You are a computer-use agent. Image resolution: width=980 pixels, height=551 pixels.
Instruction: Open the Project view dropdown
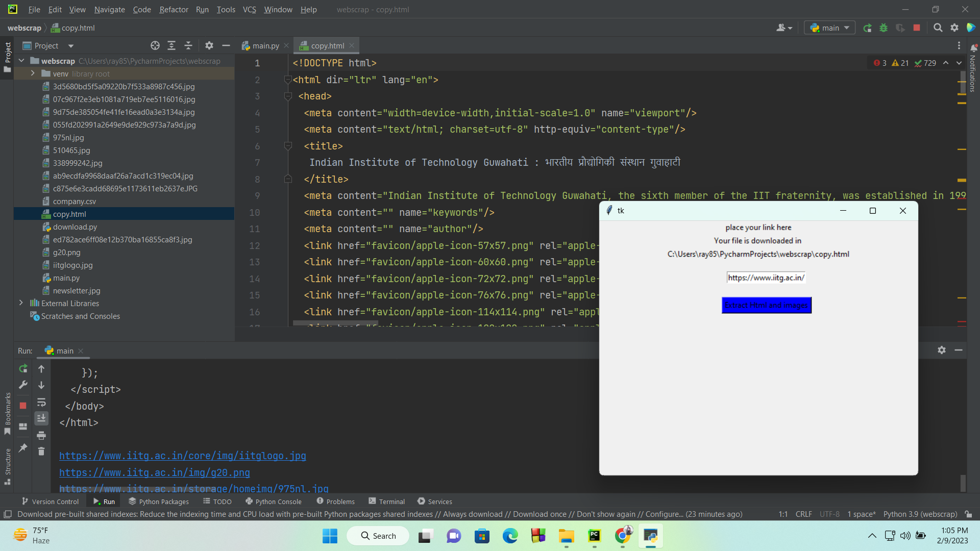click(x=71, y=46)
